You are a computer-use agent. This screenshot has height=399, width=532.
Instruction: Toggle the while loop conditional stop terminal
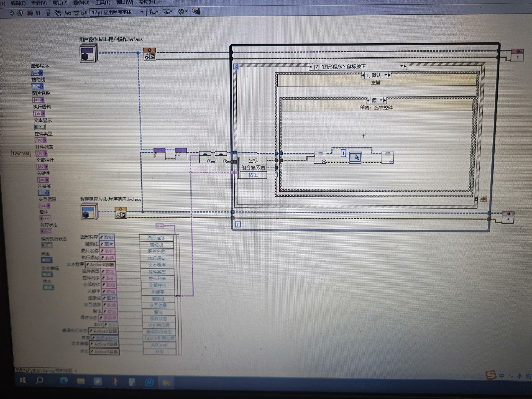(484, 199)
